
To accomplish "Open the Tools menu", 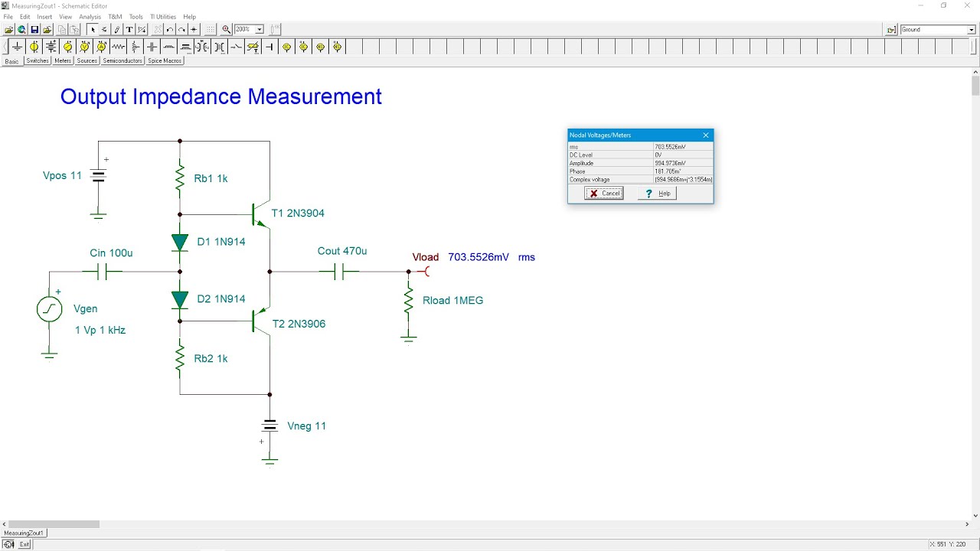I will [136, 16].
